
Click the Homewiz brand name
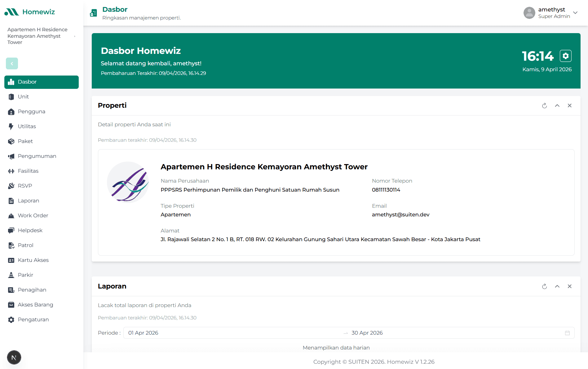click(38, 12)
